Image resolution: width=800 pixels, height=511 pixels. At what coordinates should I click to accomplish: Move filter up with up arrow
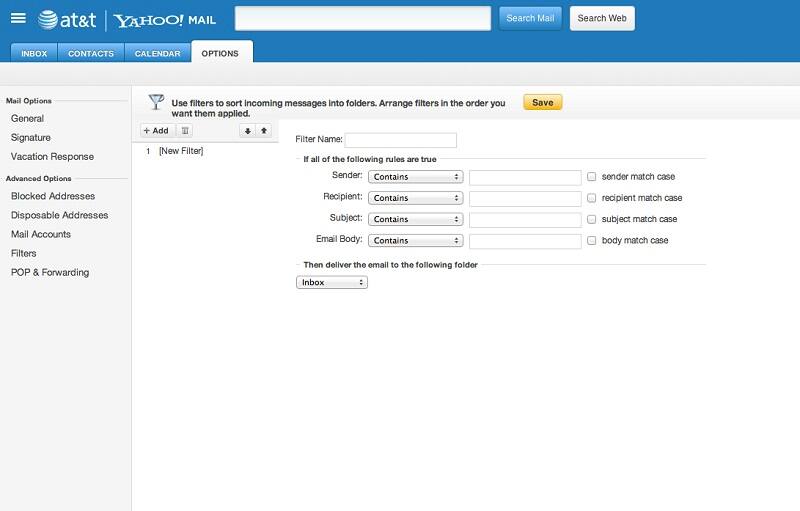tap(264, 130)
